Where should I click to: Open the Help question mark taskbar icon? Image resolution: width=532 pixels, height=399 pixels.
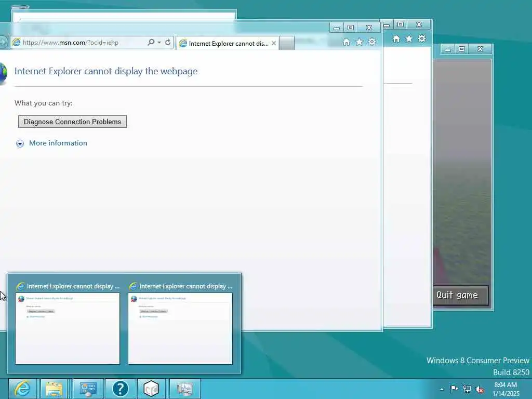click(x=120, y=389)
